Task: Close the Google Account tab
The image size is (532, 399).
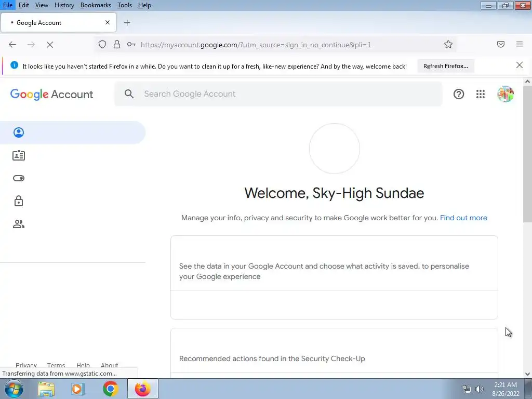Action: [x=108, y=22]
